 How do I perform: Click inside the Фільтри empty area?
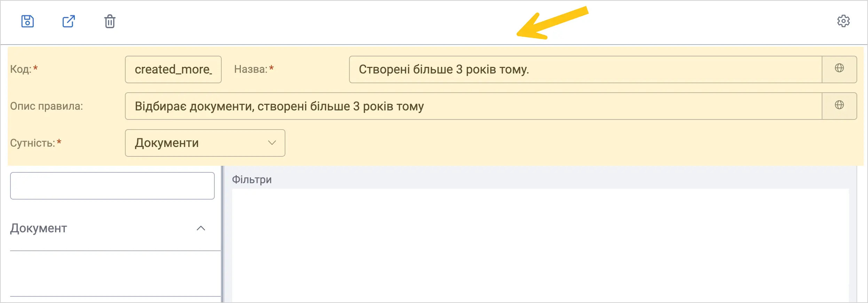(x=540, y=246)
